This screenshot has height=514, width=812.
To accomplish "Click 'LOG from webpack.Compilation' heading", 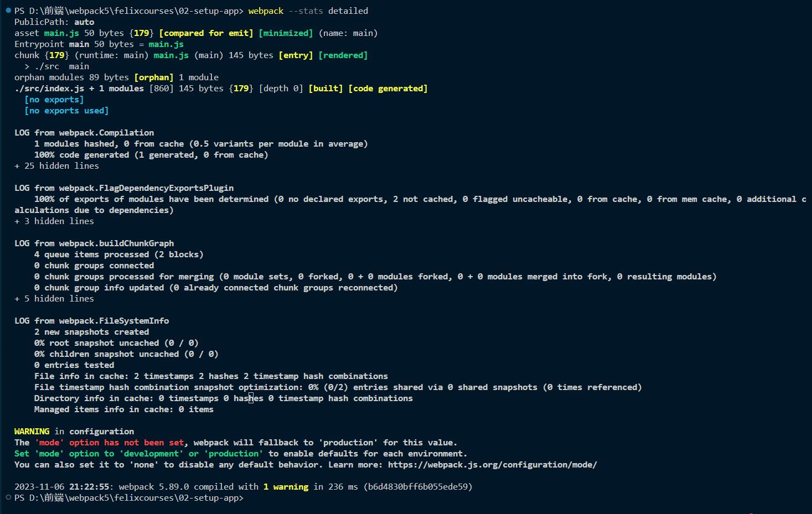I will (84, 133).
